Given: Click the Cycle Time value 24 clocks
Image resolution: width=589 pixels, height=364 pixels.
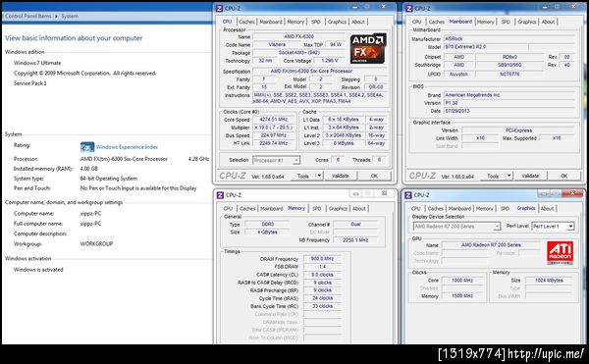Looking at the screenshot, I should (x=322, y=298).
